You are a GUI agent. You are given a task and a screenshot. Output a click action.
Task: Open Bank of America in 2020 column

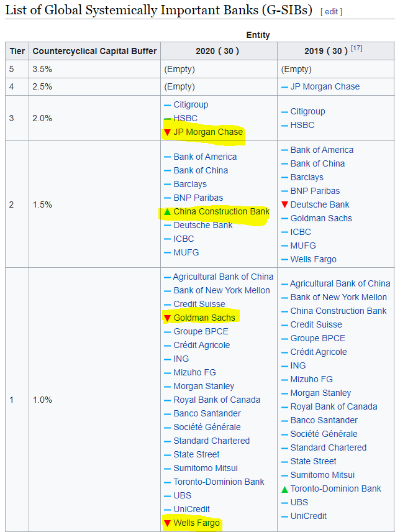click(205, 157)
